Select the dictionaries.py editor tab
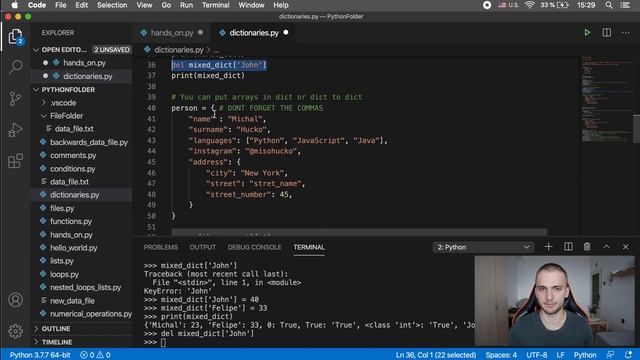Image resolution: width=640 pixels, height=360 pixels. 254,33
